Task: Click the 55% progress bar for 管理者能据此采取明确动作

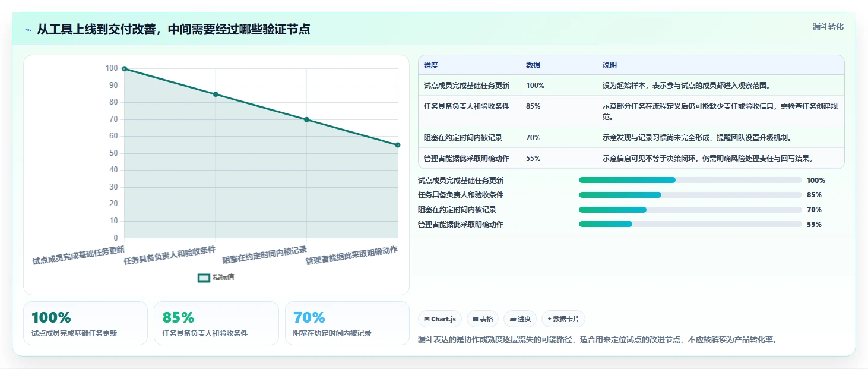Action: point(690,225)
